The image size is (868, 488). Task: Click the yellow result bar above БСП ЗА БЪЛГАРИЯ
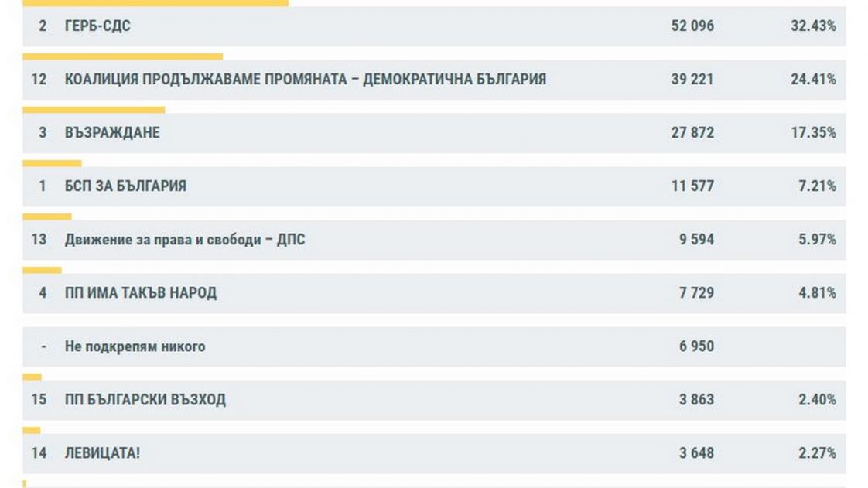coord(52,163)
